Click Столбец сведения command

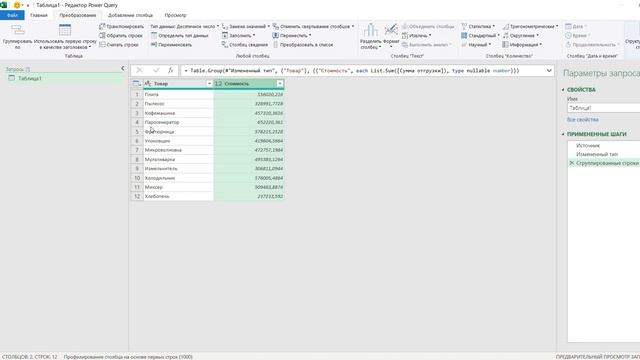[245, 44]
